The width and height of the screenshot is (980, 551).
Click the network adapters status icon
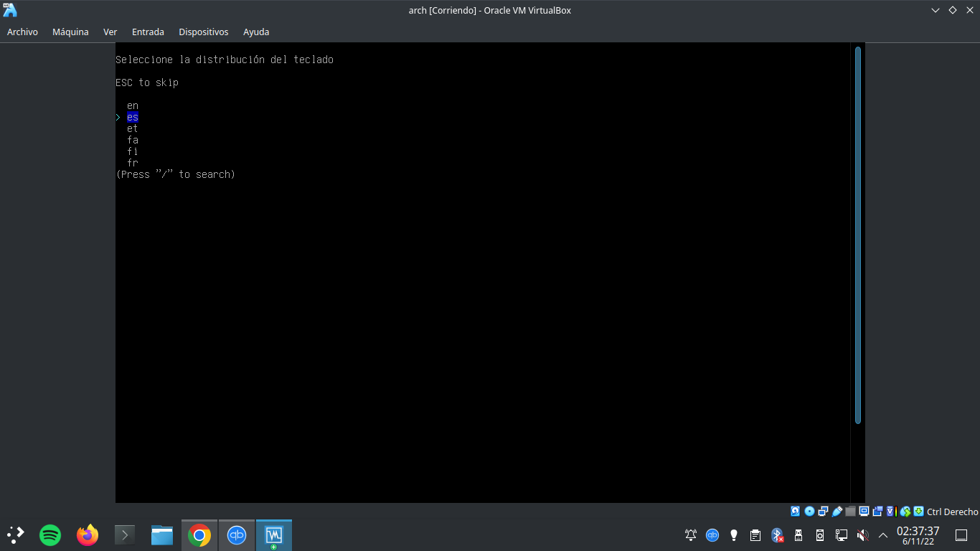pyautogui.click(x=822, y=512)
